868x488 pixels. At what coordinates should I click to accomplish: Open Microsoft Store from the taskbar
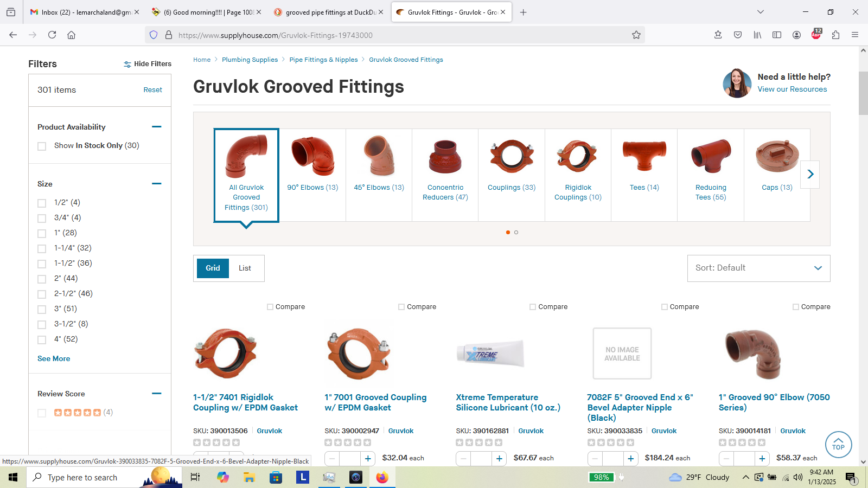tap(276, 477)
